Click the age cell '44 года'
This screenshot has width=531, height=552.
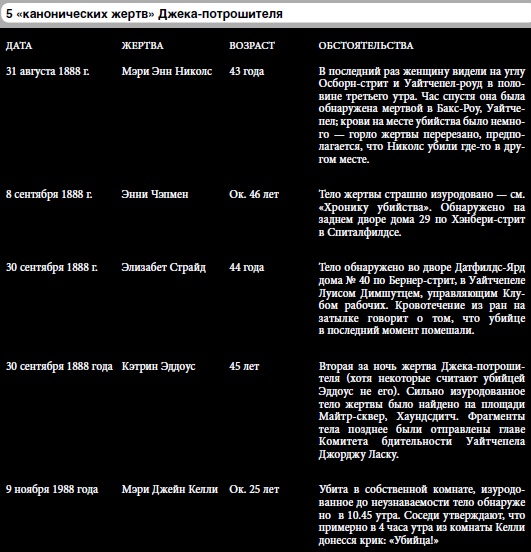(x=246, y=267)
